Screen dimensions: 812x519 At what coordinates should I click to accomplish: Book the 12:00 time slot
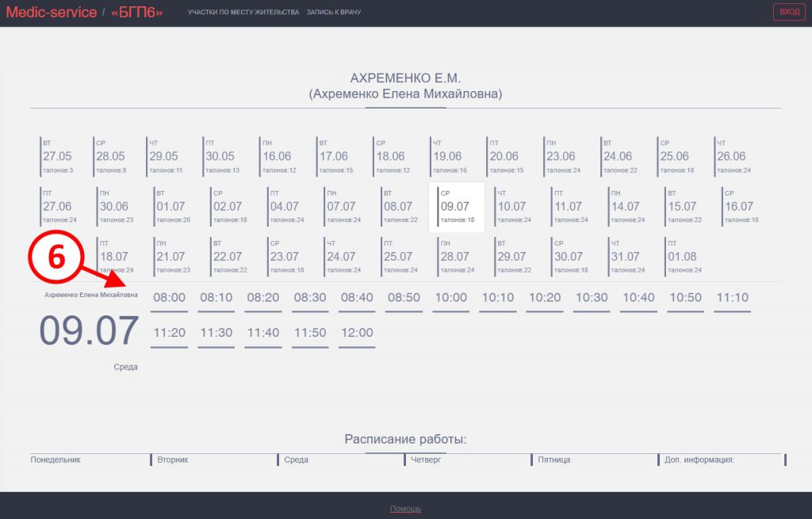(x=357, y=334)
